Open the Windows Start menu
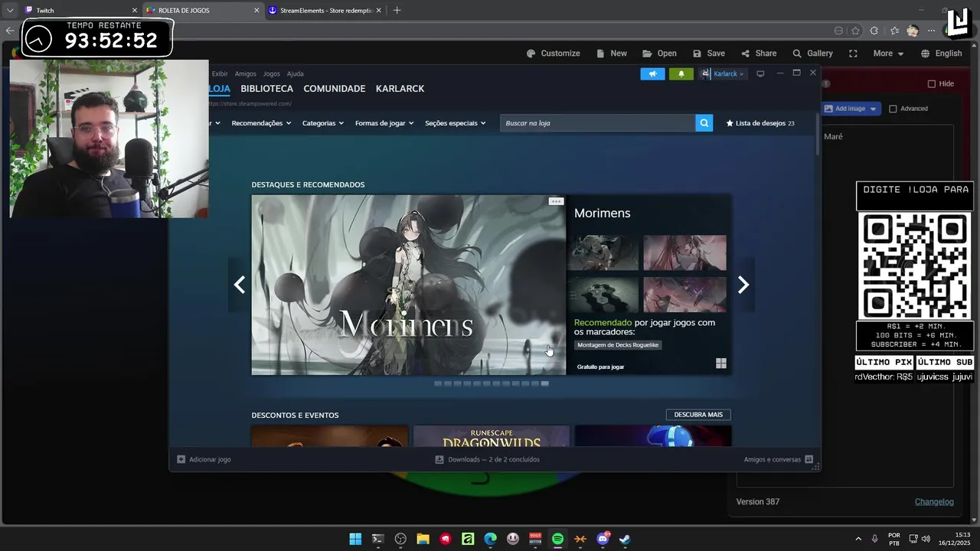The height and width of the screenshot is (551, 980). tap(355, 539)
